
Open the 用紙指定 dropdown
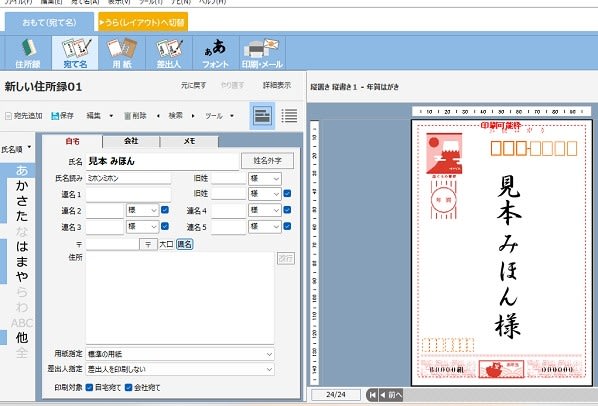(180, 354)
